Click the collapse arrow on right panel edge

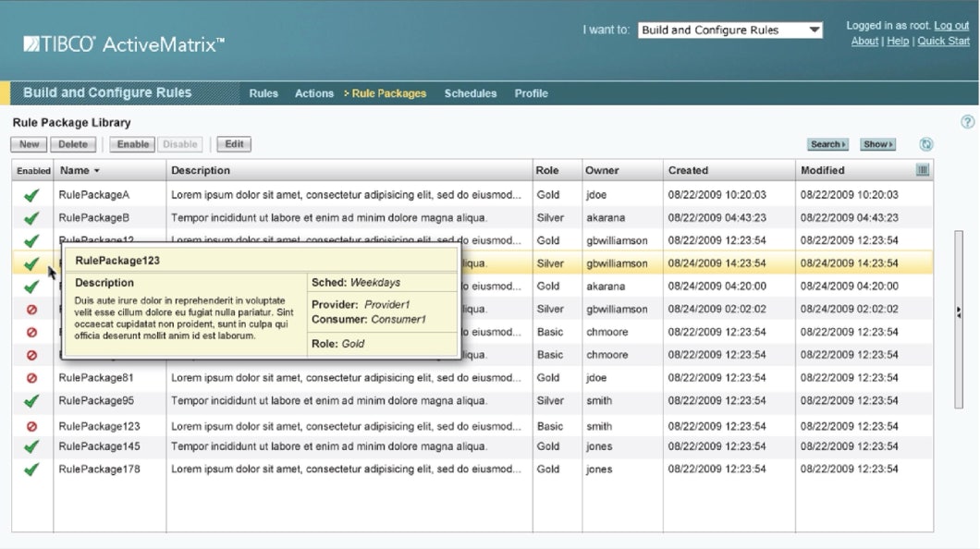point(959,313)
